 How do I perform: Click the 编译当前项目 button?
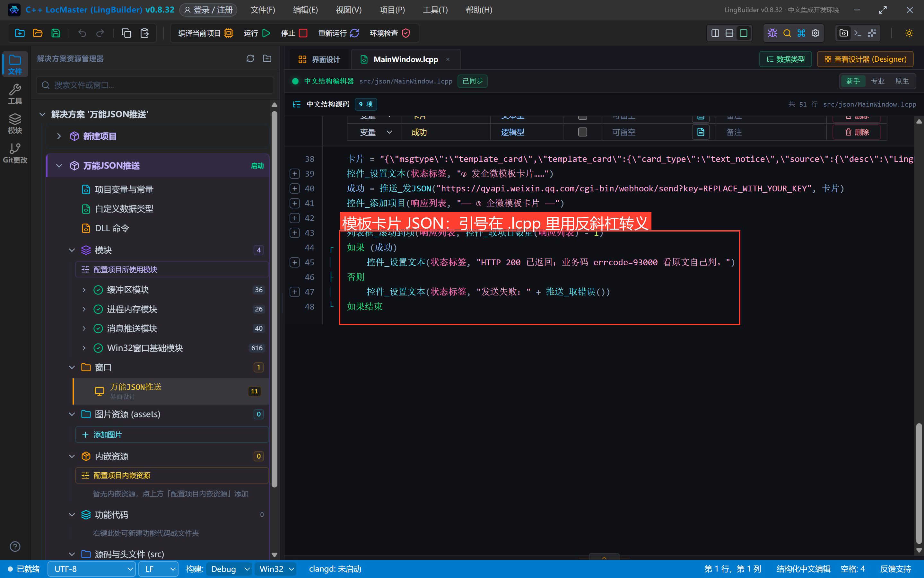click(x=205, y=33)
